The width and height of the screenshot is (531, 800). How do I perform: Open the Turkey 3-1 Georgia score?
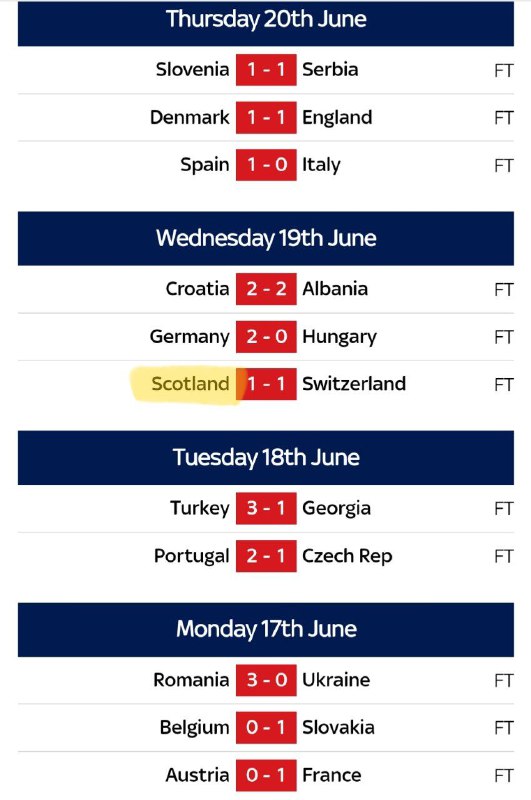(x=266, y=508)
